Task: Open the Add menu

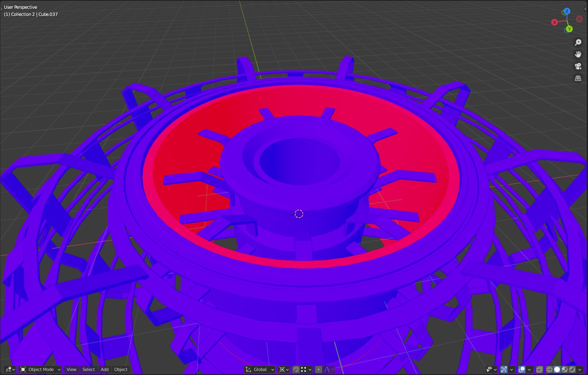Action: [x=104, y=369]
